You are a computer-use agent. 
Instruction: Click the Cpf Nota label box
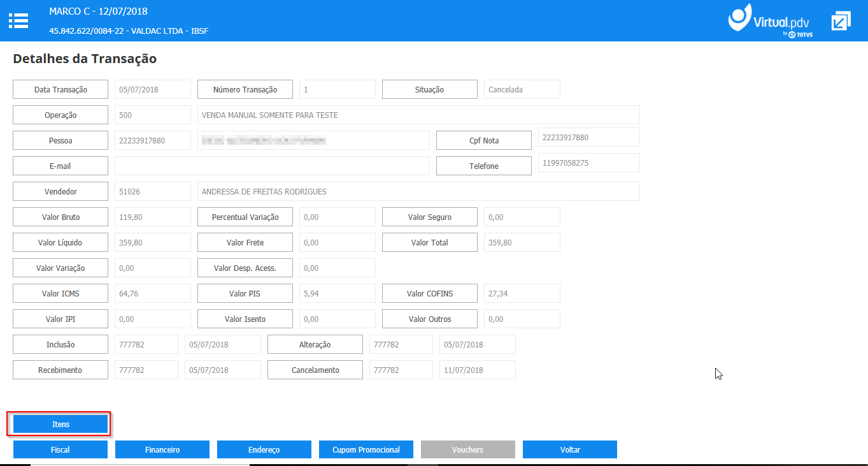click(484, 140)
